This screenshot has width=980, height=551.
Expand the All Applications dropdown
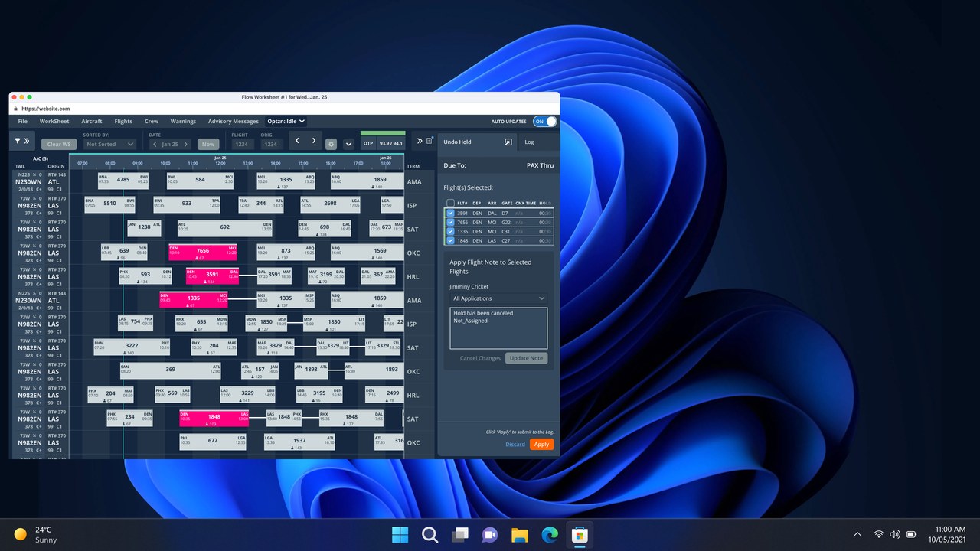tap(498, 298)
